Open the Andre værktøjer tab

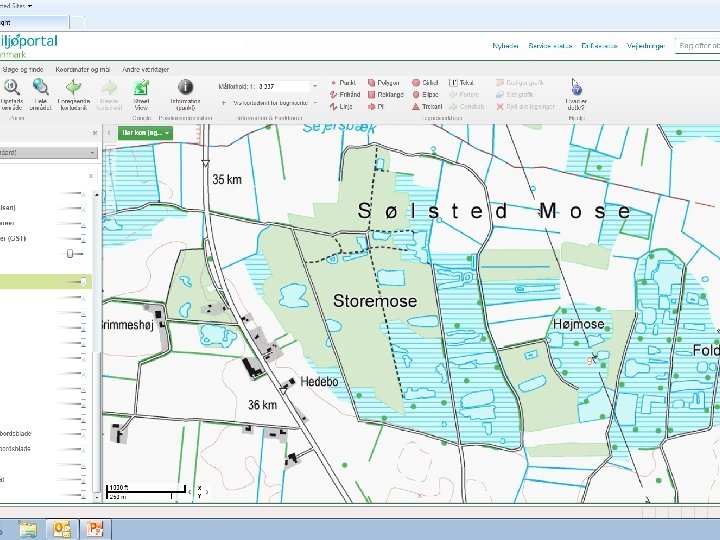145,69
